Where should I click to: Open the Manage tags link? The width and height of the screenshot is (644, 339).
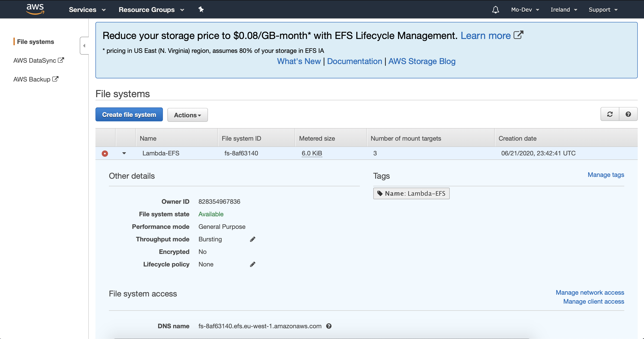click(606, 175)
